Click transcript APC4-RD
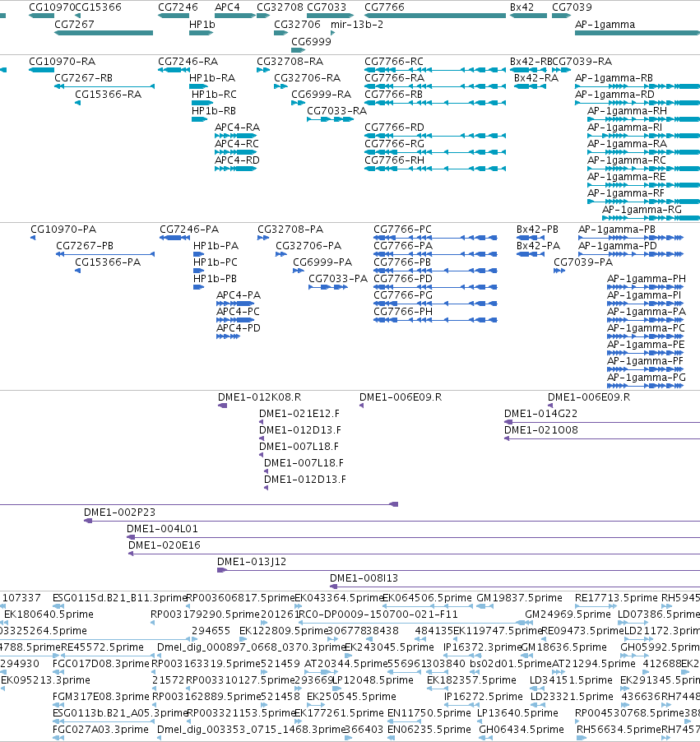700x742 pixels. click(237, 160)
